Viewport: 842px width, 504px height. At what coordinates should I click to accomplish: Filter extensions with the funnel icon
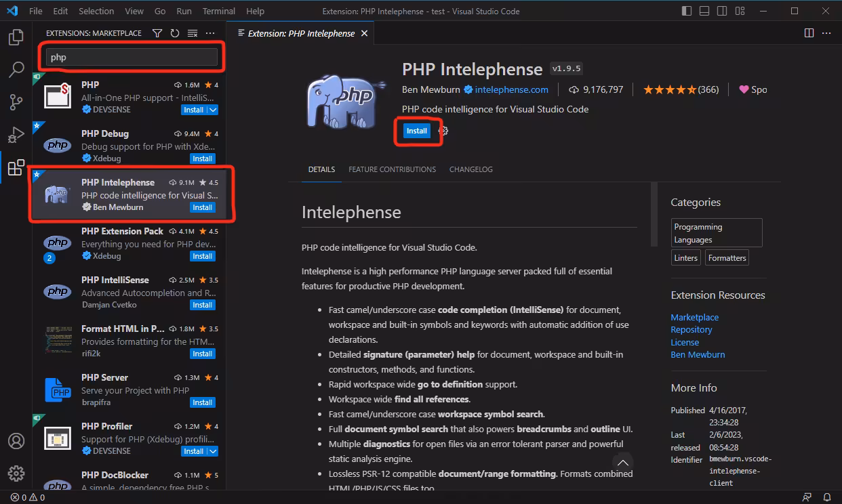(157, 33)
